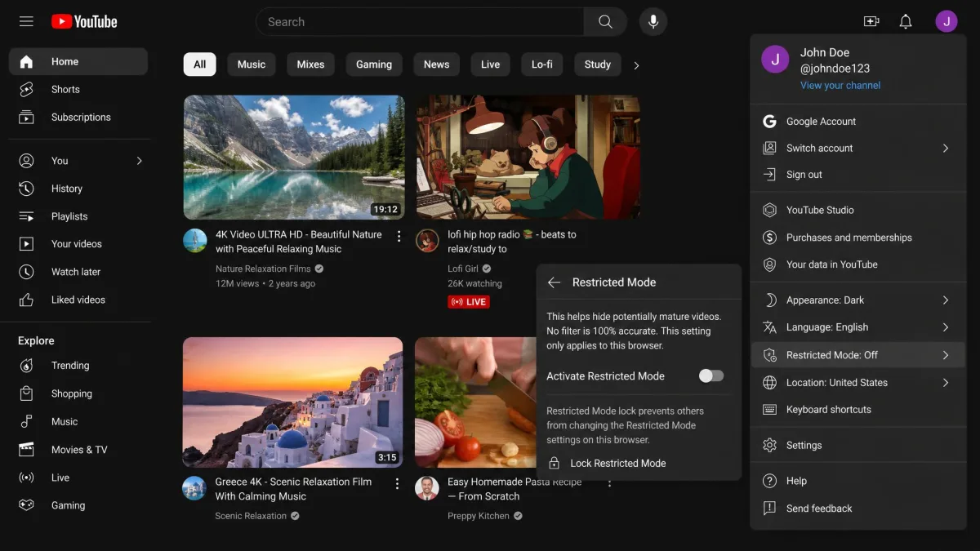Click View your channel link
Image resolution: width=980 pixels, height=551 pixels.
tap(840, 86)
